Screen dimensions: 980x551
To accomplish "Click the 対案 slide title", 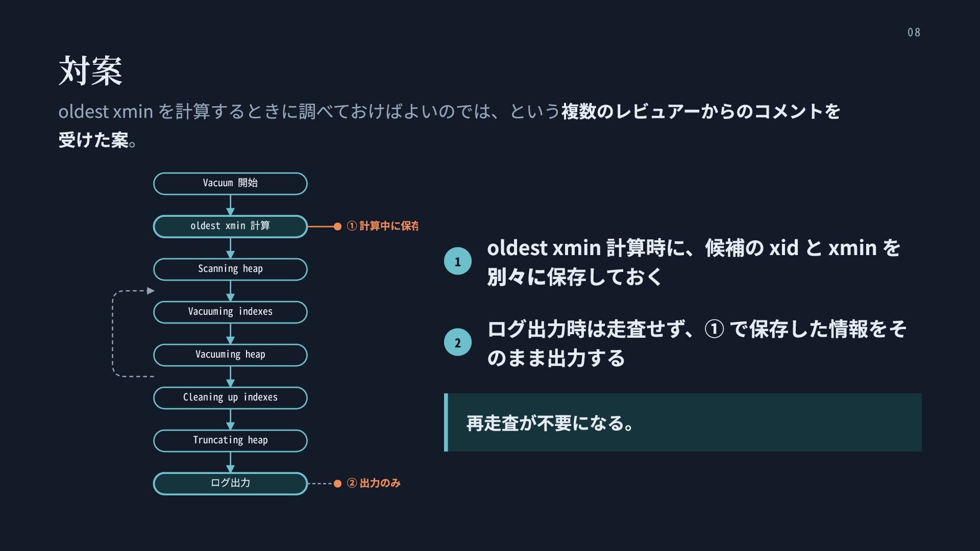I will coord(90,71).
